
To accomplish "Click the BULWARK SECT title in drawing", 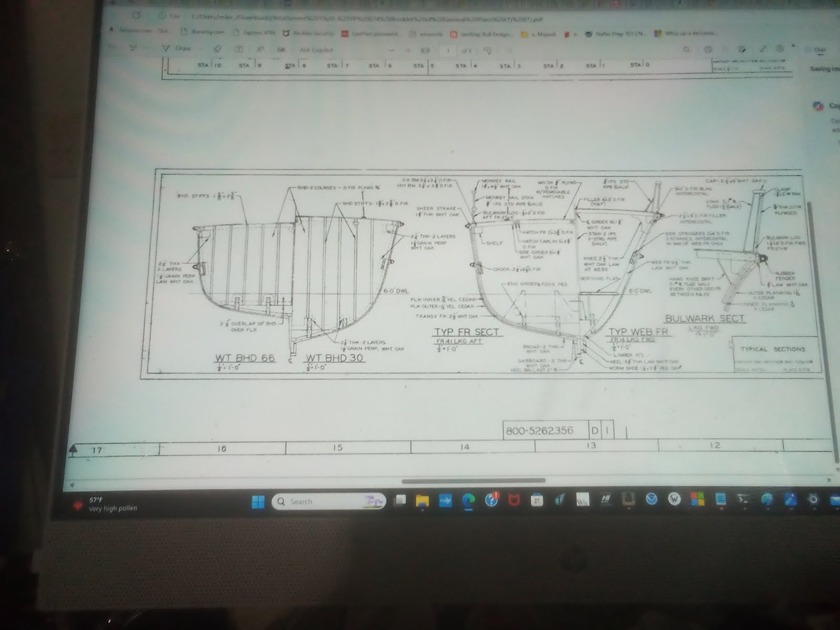I will coord(705,319).
